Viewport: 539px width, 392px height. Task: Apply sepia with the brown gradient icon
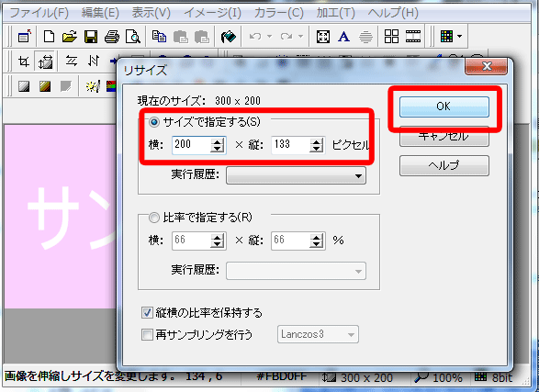coord(45,86)
